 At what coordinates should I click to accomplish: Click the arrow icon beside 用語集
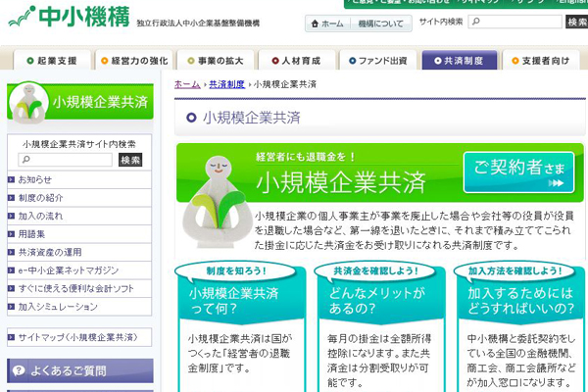(x=11, y=234)
